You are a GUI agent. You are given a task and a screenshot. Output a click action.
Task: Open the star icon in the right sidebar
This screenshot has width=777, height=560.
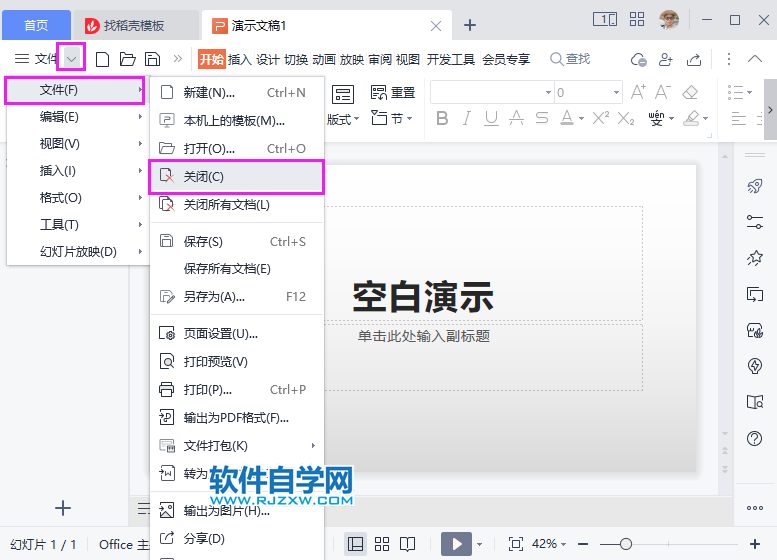[755, 258]
